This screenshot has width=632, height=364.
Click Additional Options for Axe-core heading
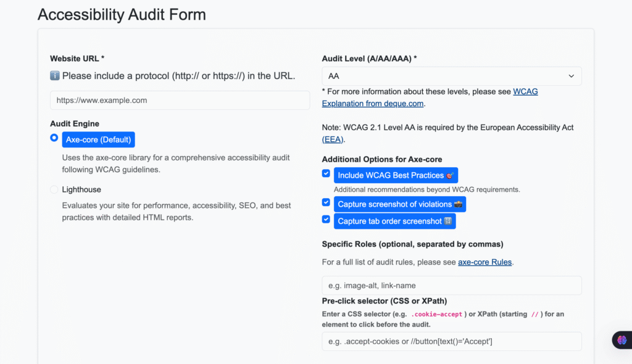coord(382,159)
